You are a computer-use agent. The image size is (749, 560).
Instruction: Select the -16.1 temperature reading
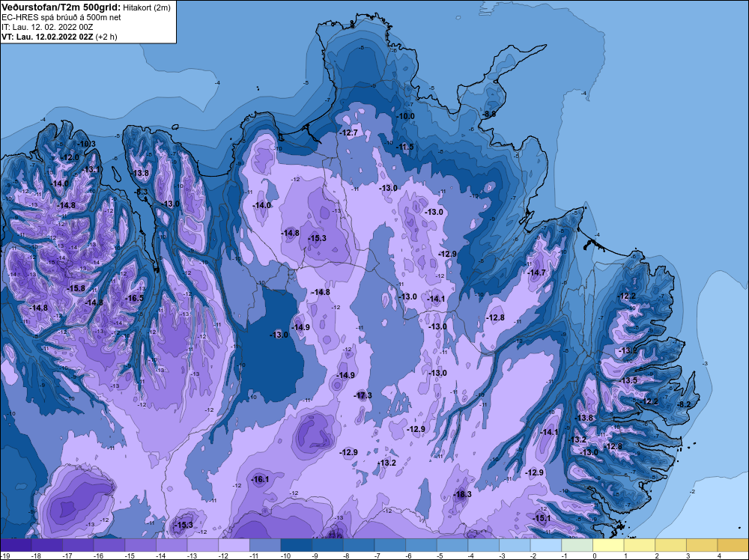click(260, 479)
